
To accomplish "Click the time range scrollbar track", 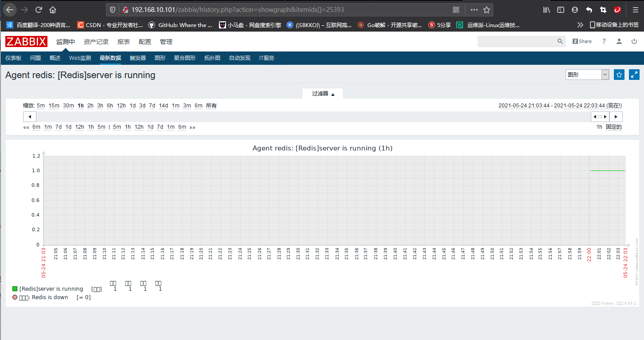I will (313, 117).
